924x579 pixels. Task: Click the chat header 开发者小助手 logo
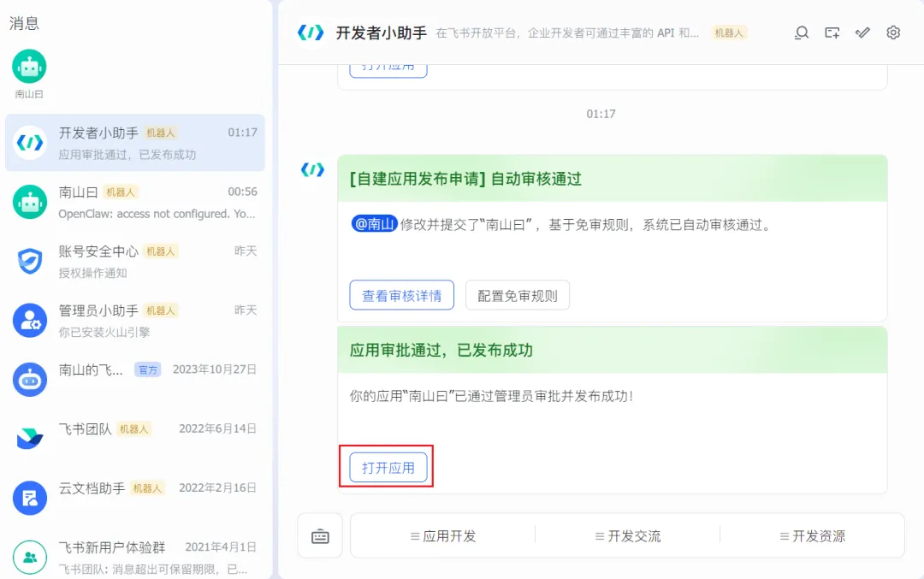point(311,32)
